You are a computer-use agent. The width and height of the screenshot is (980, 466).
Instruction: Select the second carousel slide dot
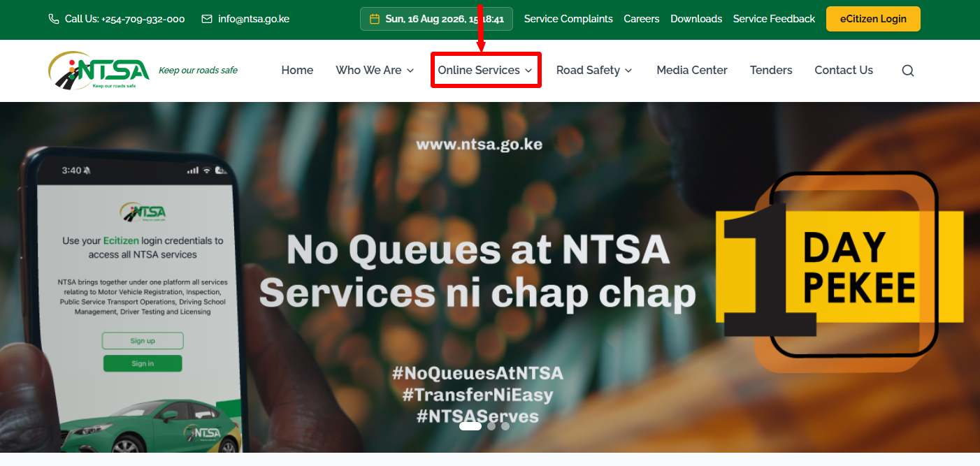click(491, 425)
